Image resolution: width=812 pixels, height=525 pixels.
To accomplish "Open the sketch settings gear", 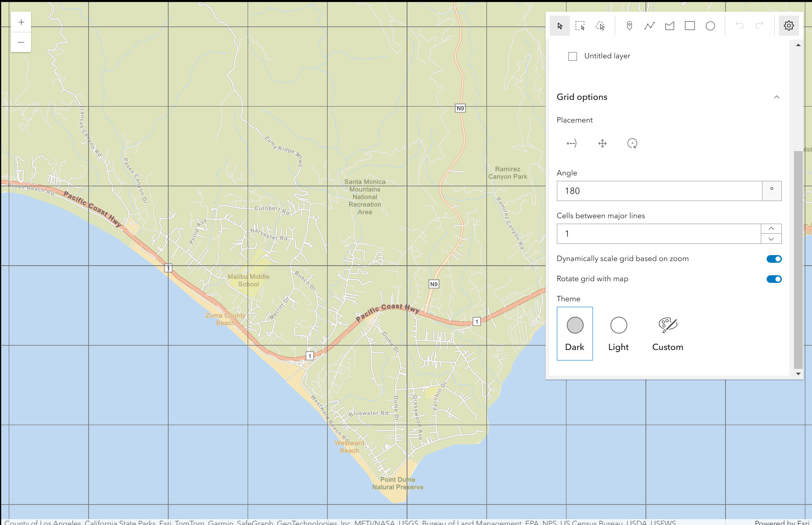I will (x=789, y=26).
